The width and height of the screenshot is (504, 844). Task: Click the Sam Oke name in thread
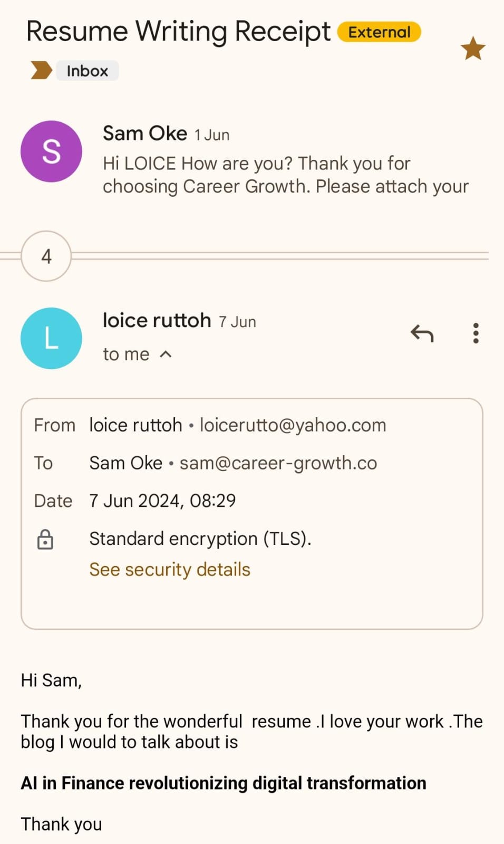(x=144, y=133)
